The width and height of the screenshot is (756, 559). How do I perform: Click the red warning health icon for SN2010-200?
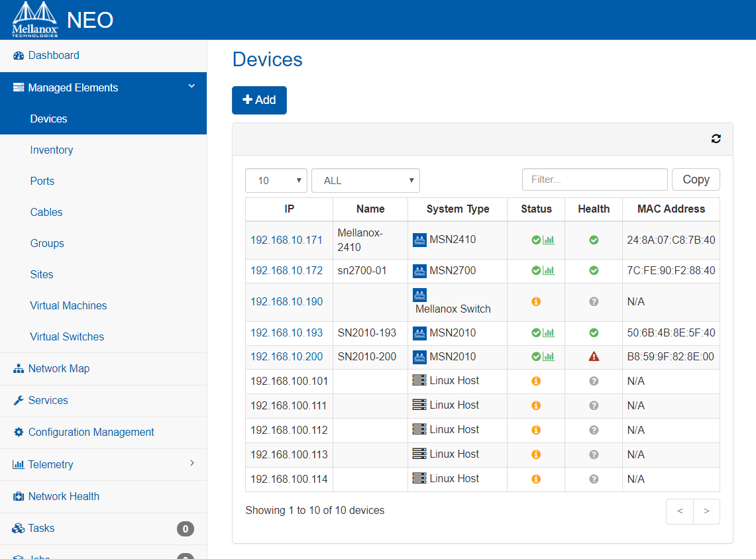click(594, 356)
